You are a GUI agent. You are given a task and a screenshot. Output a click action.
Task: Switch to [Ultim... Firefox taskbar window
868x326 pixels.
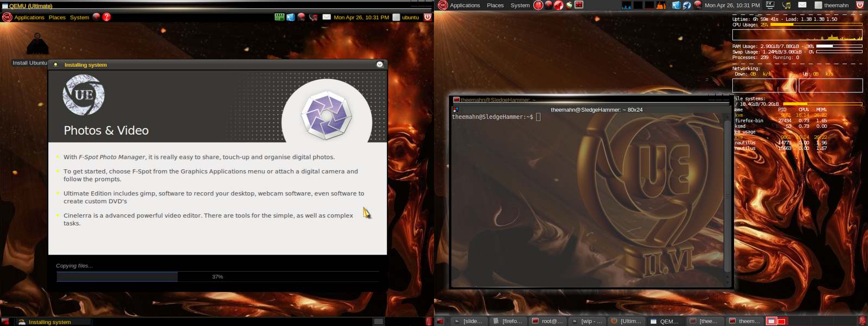point(626,321)
